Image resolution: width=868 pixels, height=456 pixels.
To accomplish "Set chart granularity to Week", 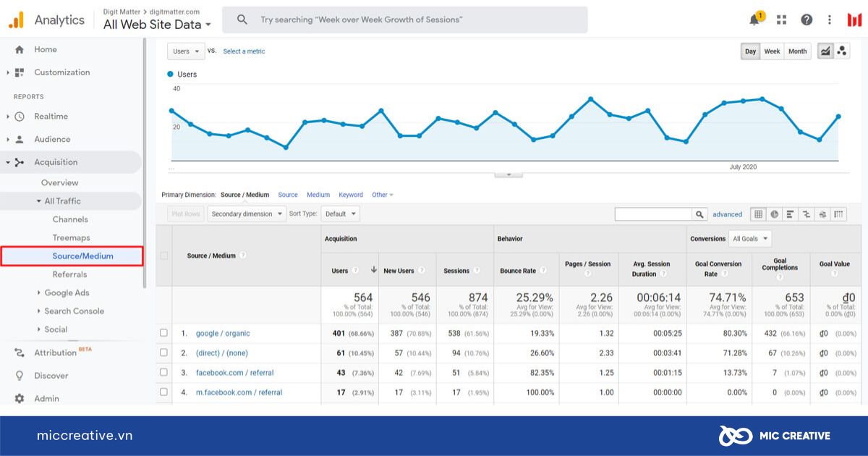I will 772,51.
